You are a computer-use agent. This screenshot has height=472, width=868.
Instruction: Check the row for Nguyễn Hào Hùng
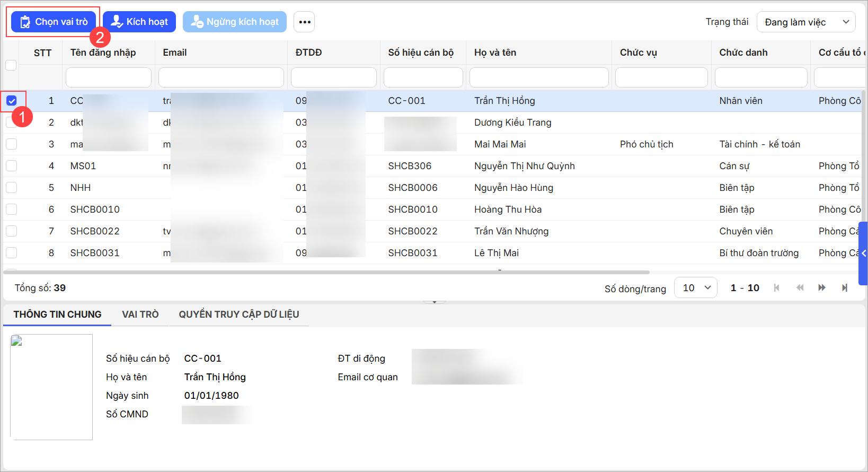[x=12, y=188]
